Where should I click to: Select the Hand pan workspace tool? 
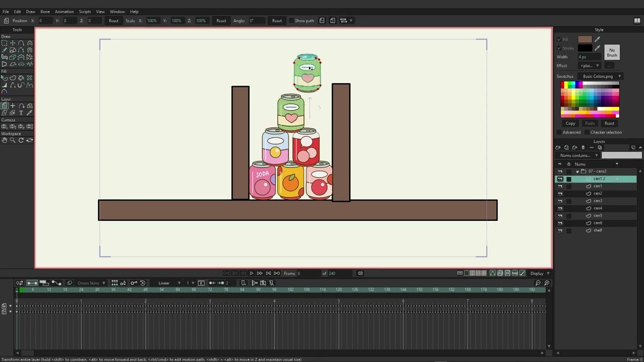tap(4, 140)
